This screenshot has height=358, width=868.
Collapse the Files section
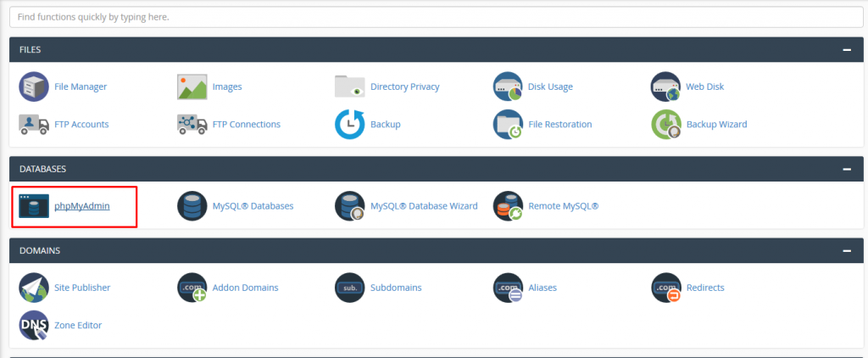pos(846,50)
